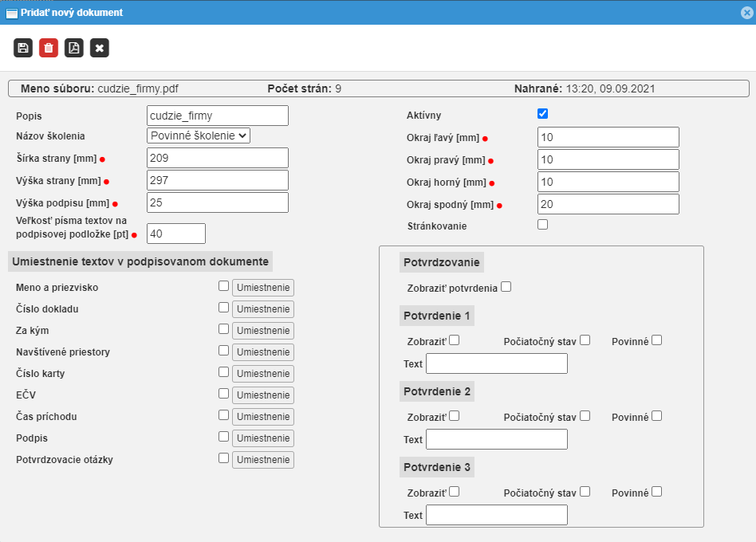
Task: Check the Potvrdzovacie otázky checkbox
Action: point(224,458)
